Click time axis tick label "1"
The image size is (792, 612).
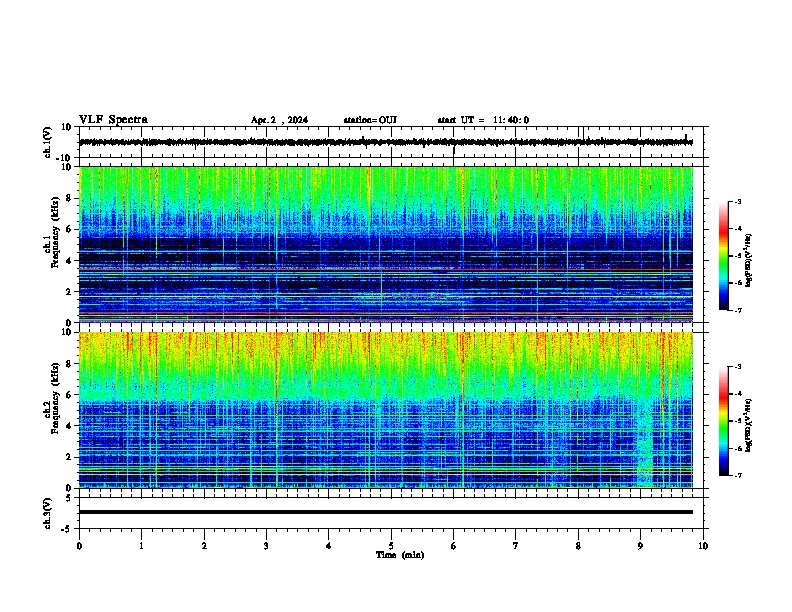pyautogui.click(x=141, y=546)
